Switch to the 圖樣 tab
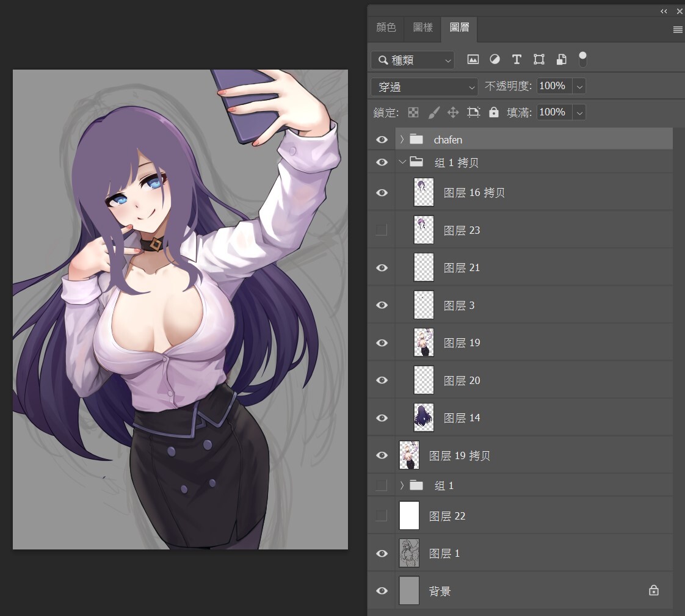Viewport: 685px width, 616px height. 422,27
